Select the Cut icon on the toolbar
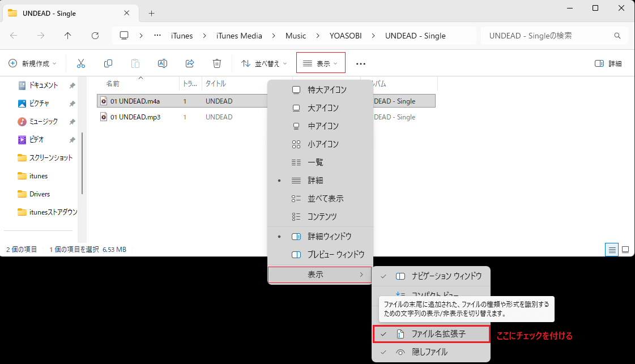 [x=81, y=63]
